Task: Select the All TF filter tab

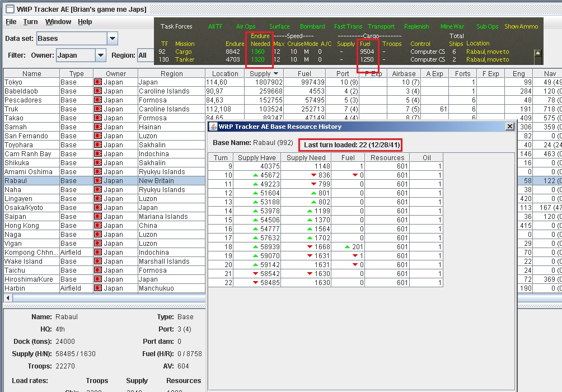Action: (215, 26)
